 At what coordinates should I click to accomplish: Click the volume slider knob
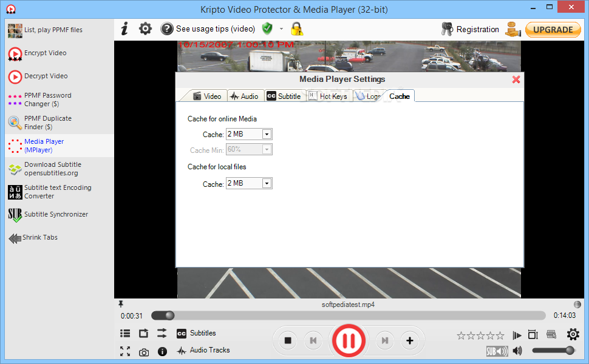pyautogui.click(x=570, y=351)
